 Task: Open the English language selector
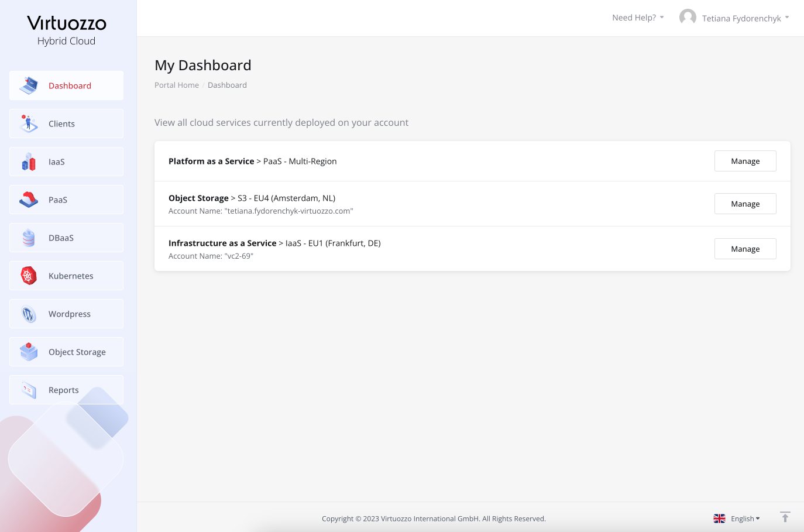[x=745, y=519]
